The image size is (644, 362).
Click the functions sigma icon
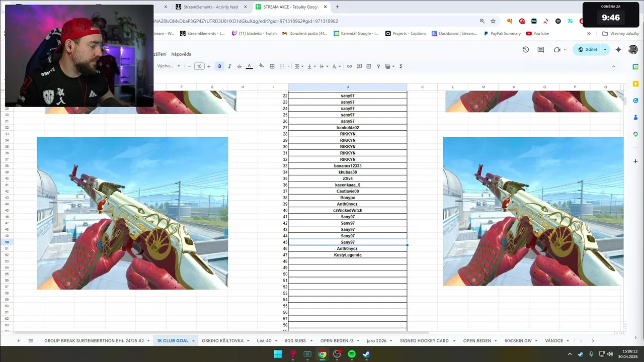coord(401,66)
